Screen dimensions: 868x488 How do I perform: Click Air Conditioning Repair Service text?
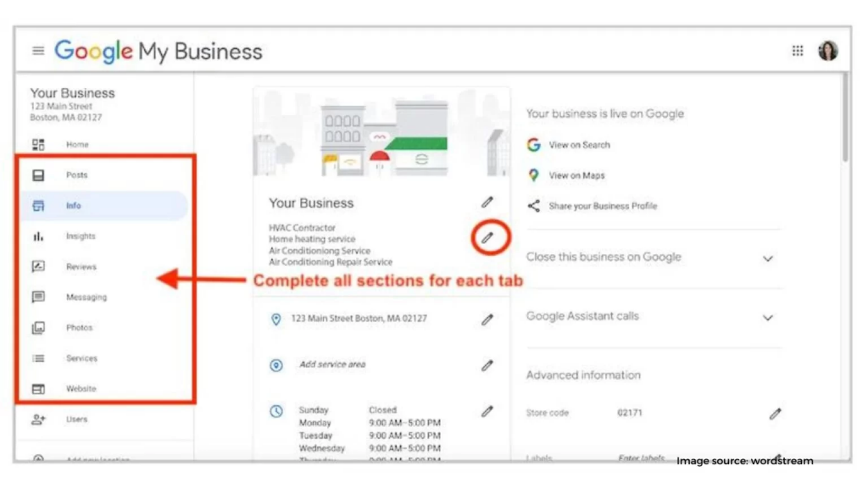(331, 262)
